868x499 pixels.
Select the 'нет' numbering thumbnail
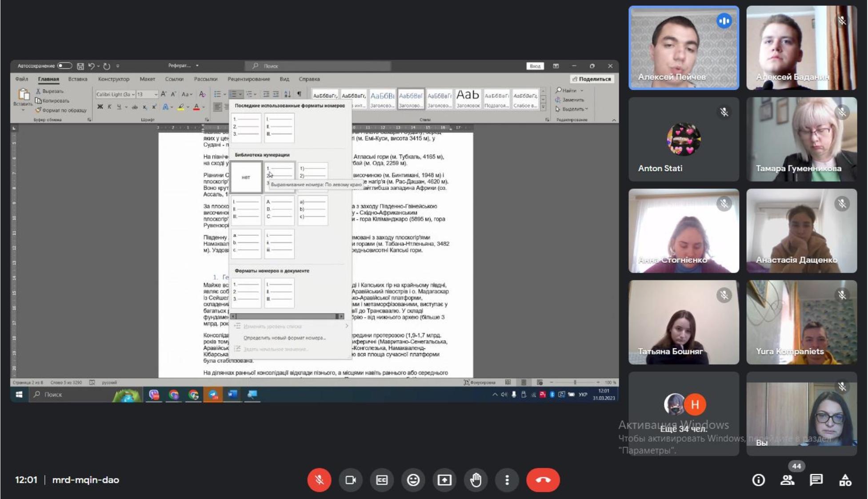pos(246,177)
